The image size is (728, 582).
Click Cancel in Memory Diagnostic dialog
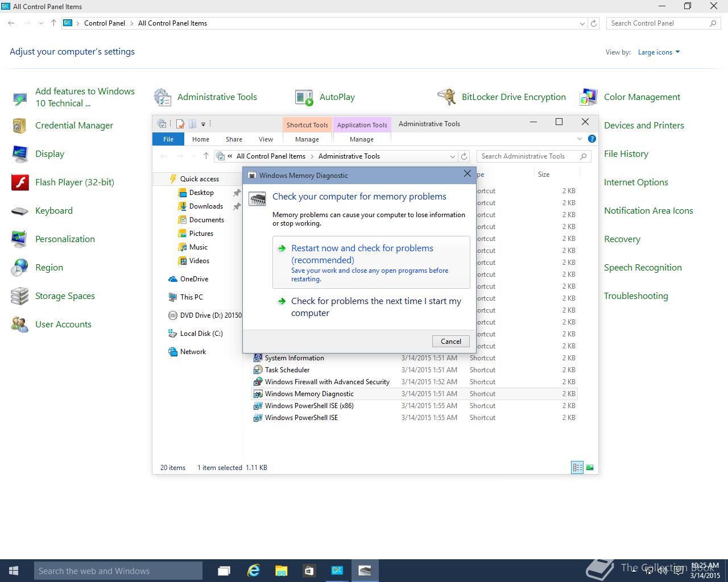[x=451, y=342]
